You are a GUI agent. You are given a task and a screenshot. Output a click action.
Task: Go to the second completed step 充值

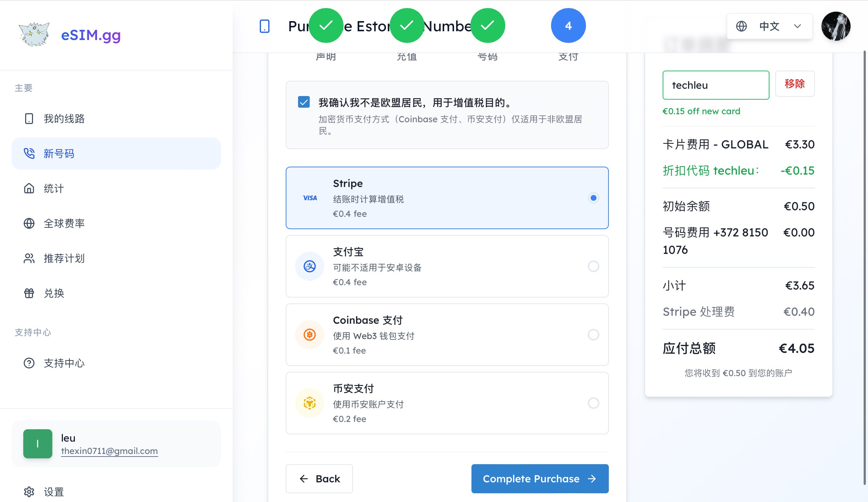pos(407,25)
